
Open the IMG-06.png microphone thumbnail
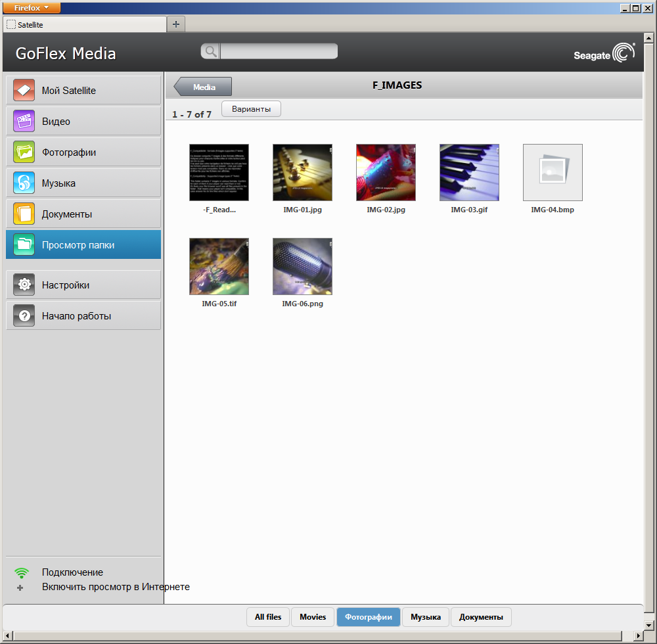(x=302, y=267)
